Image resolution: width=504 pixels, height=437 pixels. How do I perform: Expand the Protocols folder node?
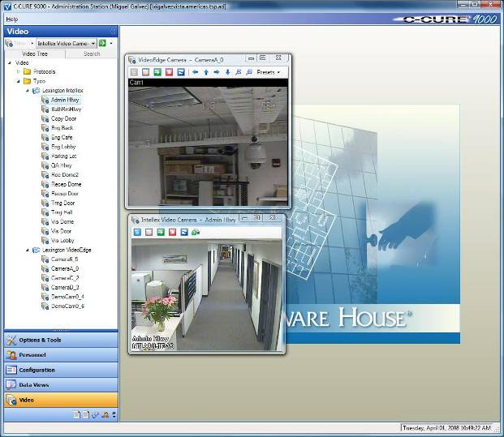pyautogui.click(x=19, y=71)
